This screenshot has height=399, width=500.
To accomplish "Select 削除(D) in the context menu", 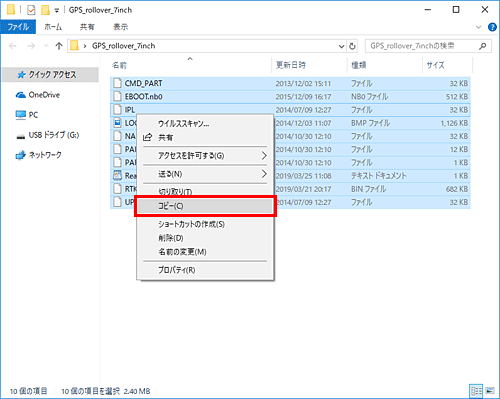I will (171, 238).
